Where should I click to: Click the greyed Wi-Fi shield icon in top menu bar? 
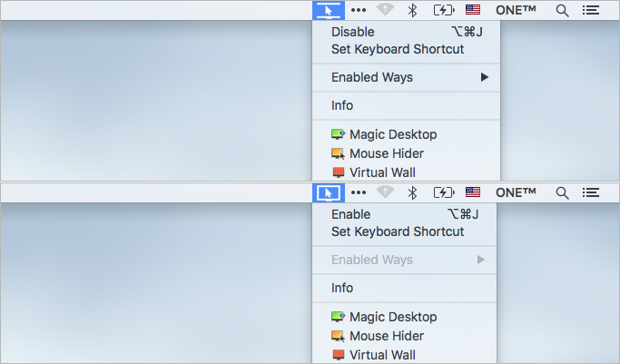click(385, 10)
